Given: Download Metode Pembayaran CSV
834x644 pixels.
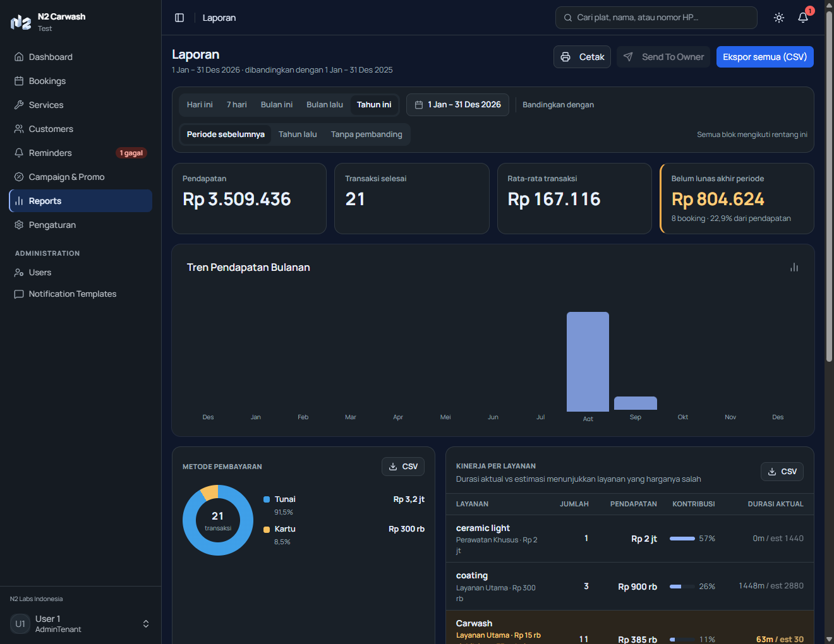Looking at the screenshot, I should [x=403, y=467].
